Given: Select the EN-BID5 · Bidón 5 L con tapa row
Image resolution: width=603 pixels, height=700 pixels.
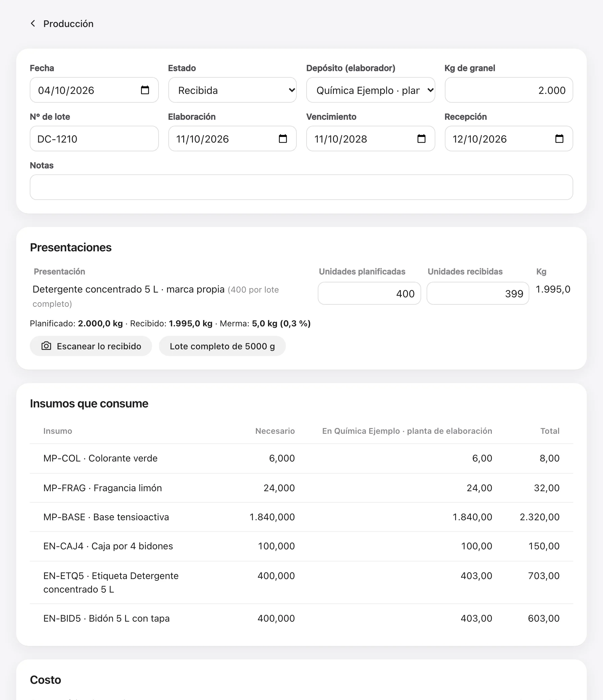Looking at the screenshot, I should click(301, 619).
